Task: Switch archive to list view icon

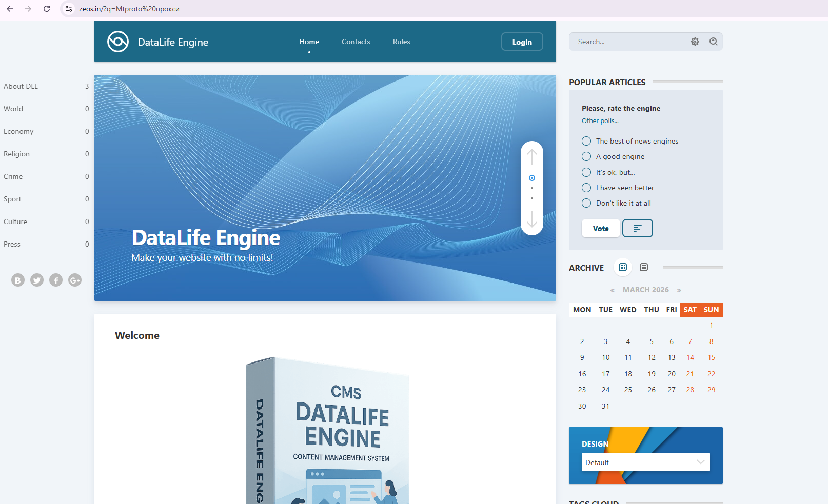Action: 644,267
